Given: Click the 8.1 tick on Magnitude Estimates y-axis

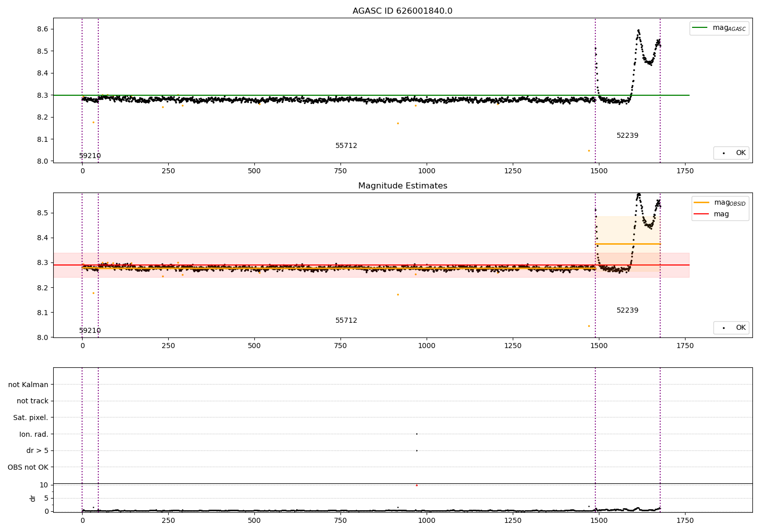Looking at the screenshot, I should pyautogui.click(x=43, y=313).
